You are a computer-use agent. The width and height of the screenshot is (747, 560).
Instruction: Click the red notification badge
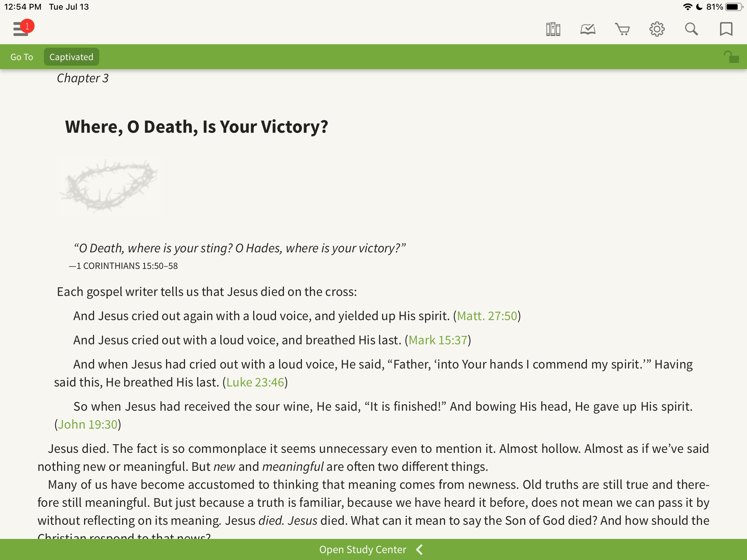click(27, 26)
